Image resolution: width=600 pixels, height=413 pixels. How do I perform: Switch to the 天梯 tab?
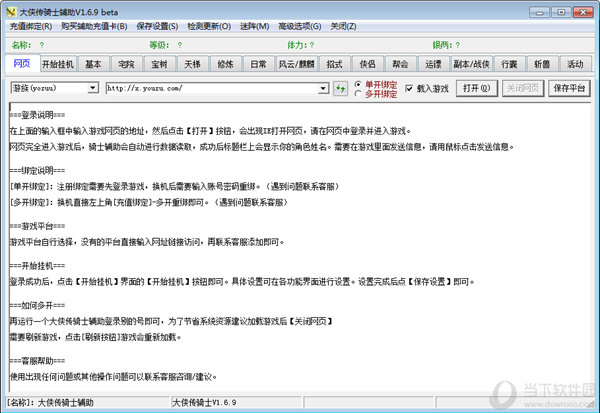pos(192,64)
